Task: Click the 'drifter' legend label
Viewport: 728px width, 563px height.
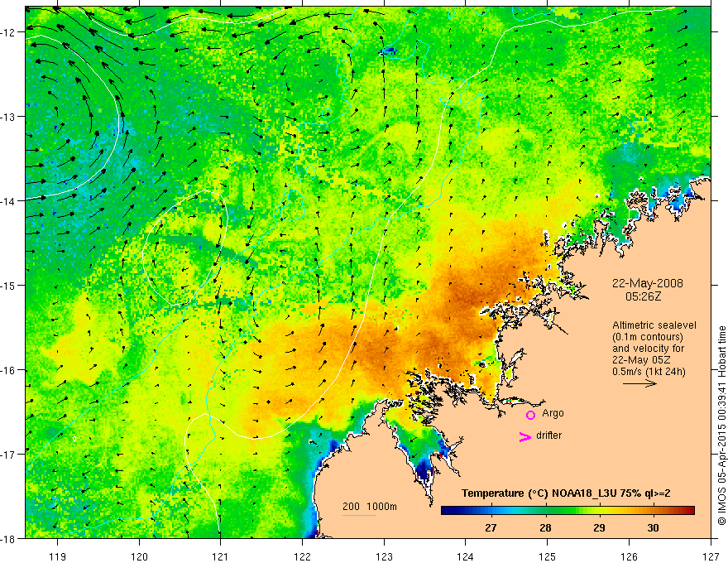Action: click(548, 435)
